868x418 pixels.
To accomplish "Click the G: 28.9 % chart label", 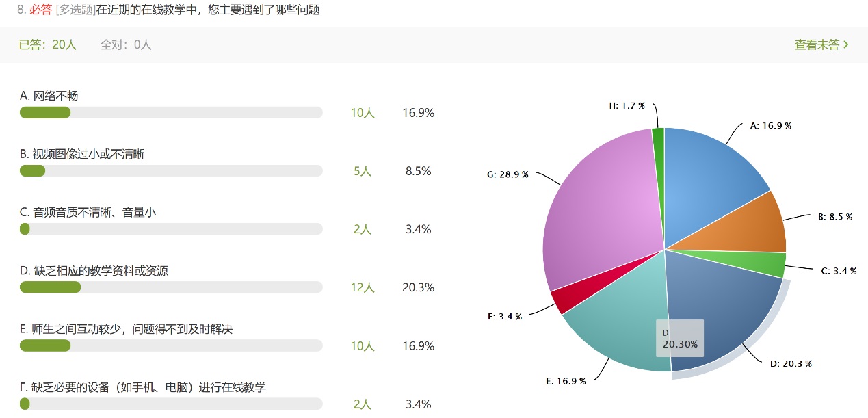I will [x=508, y=174].
